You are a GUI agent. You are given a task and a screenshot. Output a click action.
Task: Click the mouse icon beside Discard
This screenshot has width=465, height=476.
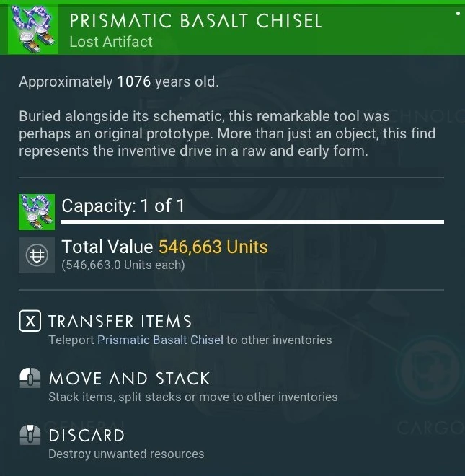[x=30, y=435]
